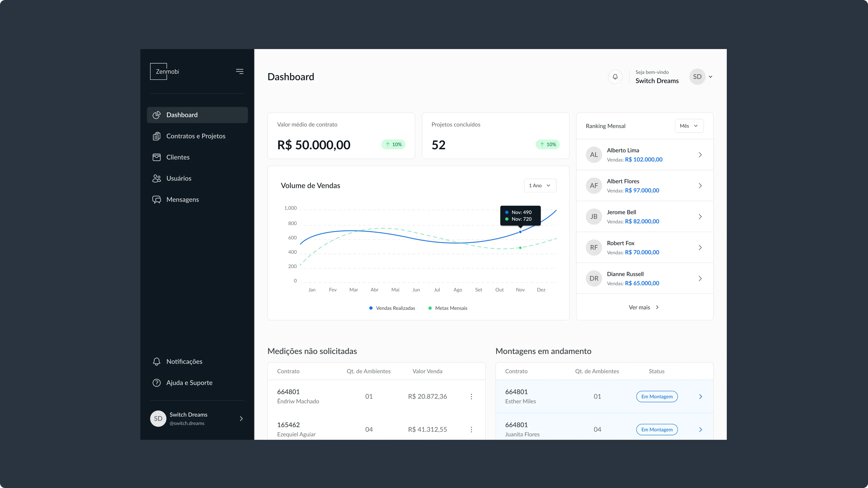Screen dimensions: 868x488
Task: Click the RF avatar for Robert Fox
Action: coord(594,247)
